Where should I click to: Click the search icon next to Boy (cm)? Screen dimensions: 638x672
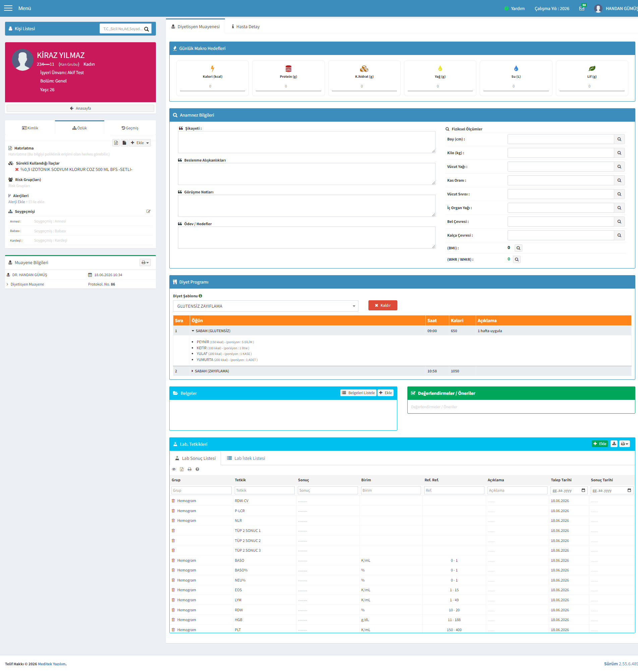point(619,139)
